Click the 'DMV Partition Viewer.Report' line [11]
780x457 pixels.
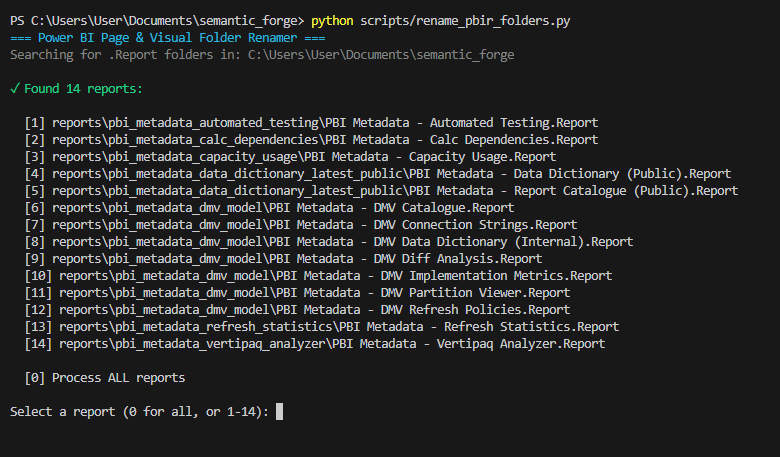pyautogui.click(x=297, y=292)
